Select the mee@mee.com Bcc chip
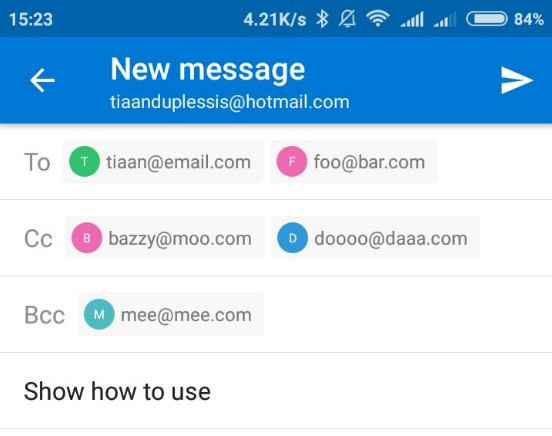 [171, 314]
